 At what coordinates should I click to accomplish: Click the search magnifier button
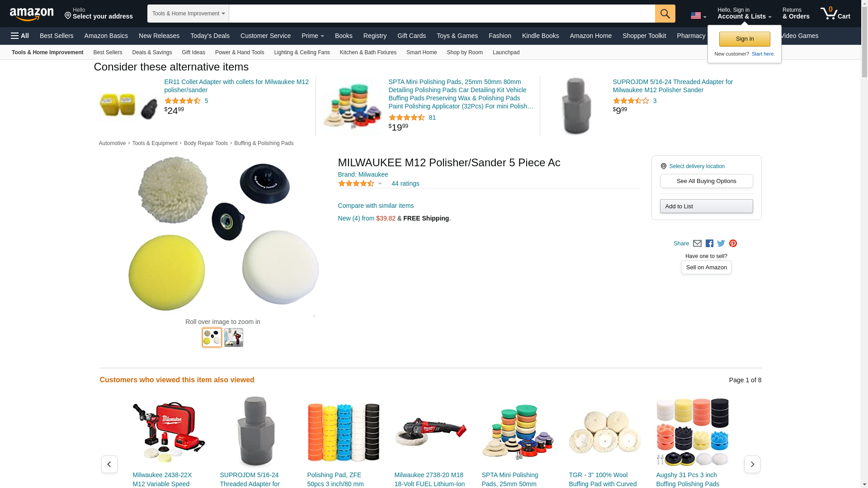pyautogui.click(x=665, y=14)
